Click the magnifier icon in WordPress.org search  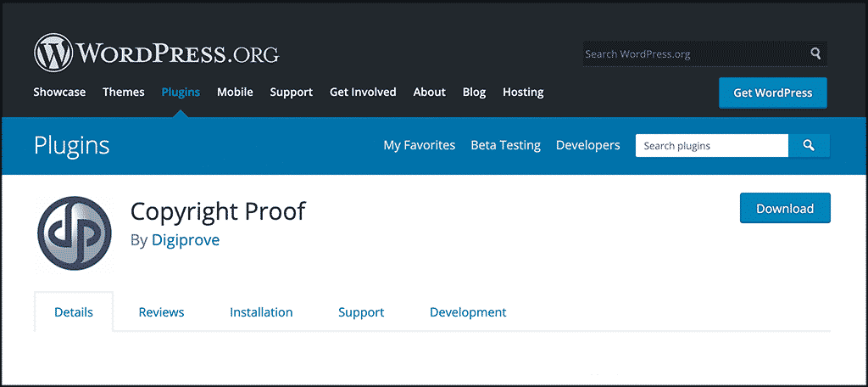pos(815,53)
